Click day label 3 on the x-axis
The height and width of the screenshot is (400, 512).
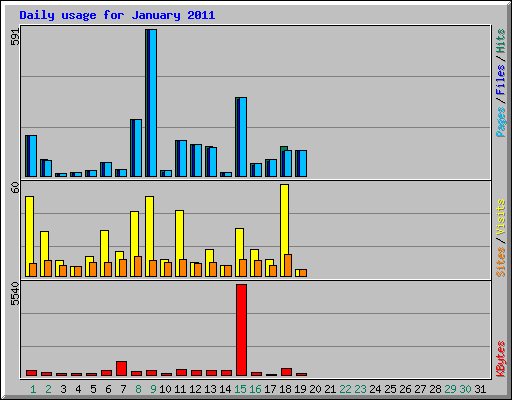click(63, 389)
